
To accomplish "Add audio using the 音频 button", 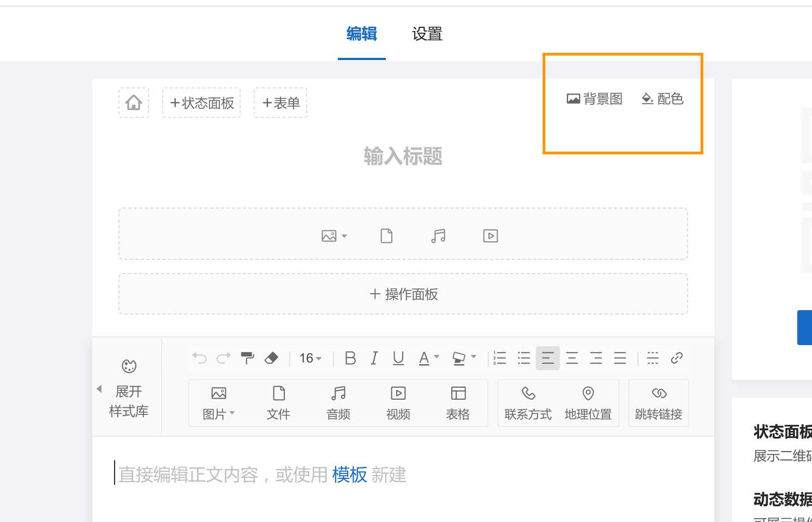I will [x=338, y=403].
